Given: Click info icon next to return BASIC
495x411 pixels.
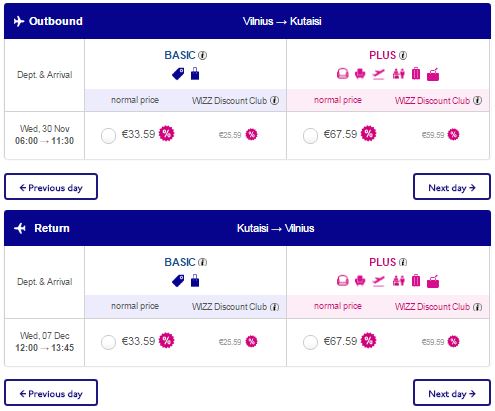Looking at the screenshot, I should tap(202, 262).
